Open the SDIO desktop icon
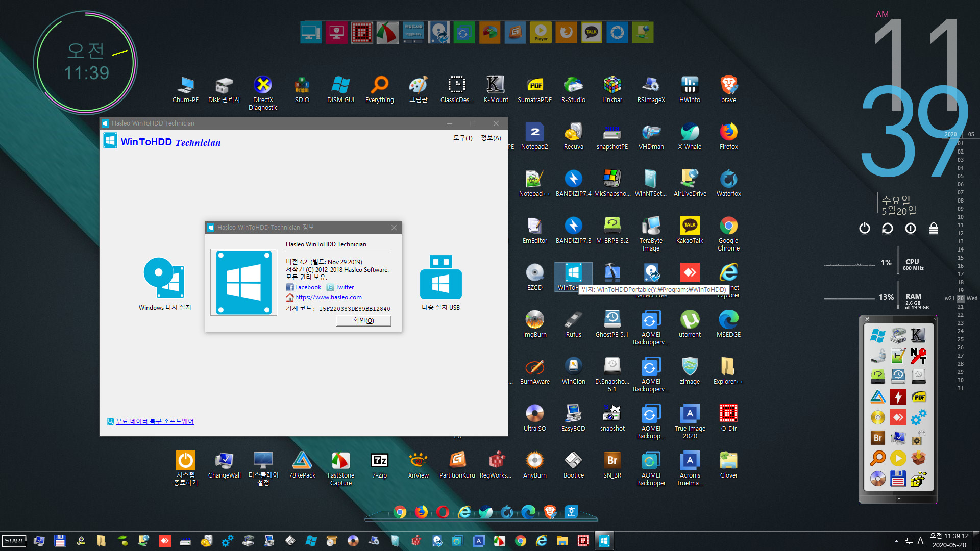 [302, 89]
